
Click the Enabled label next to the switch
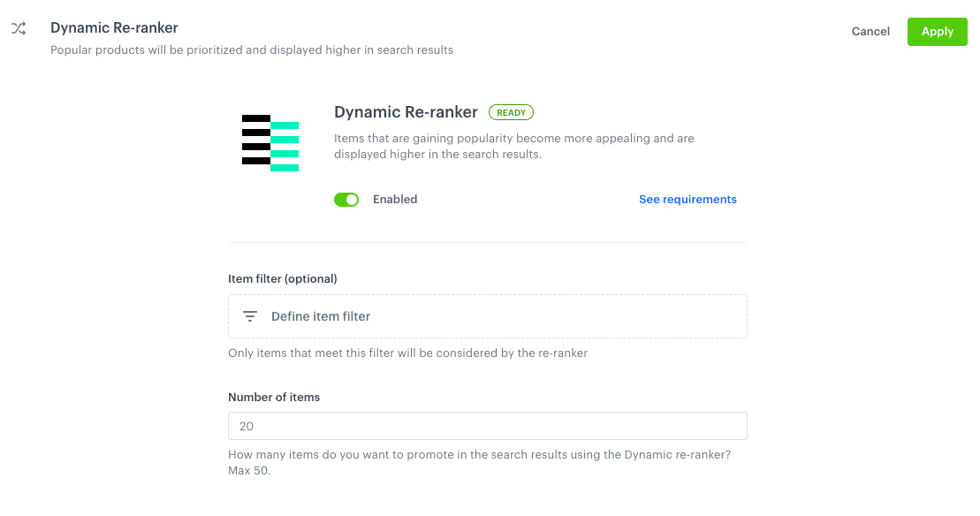(x=395, y=199)
